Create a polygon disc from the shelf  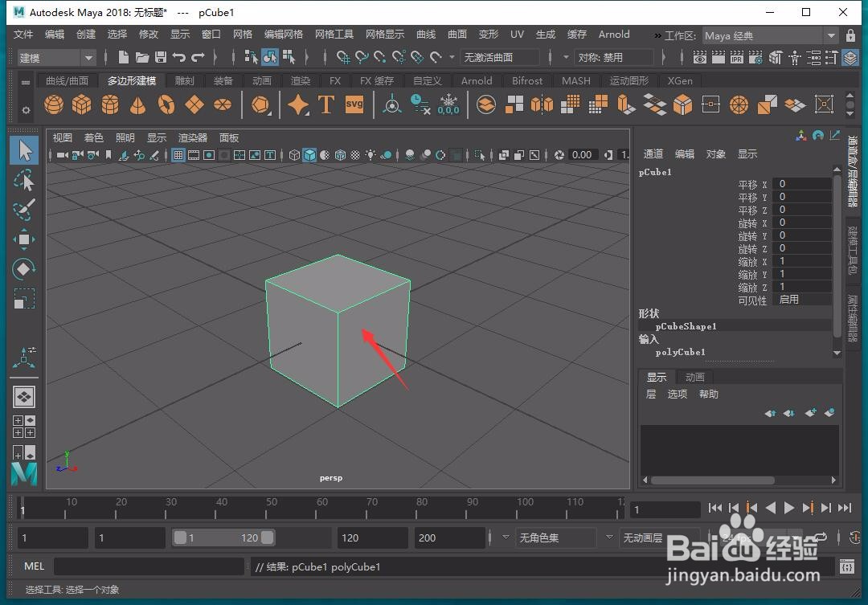tap(223, 104)
